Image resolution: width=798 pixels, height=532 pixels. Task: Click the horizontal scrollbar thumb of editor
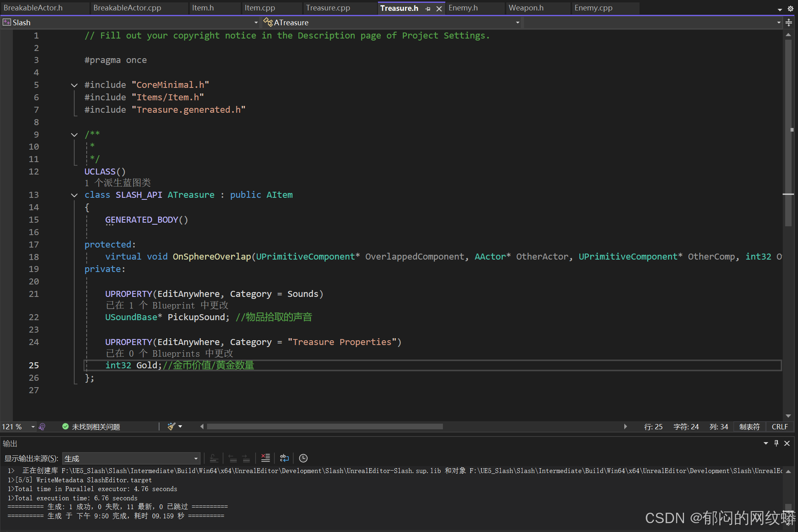coord(325,426)
